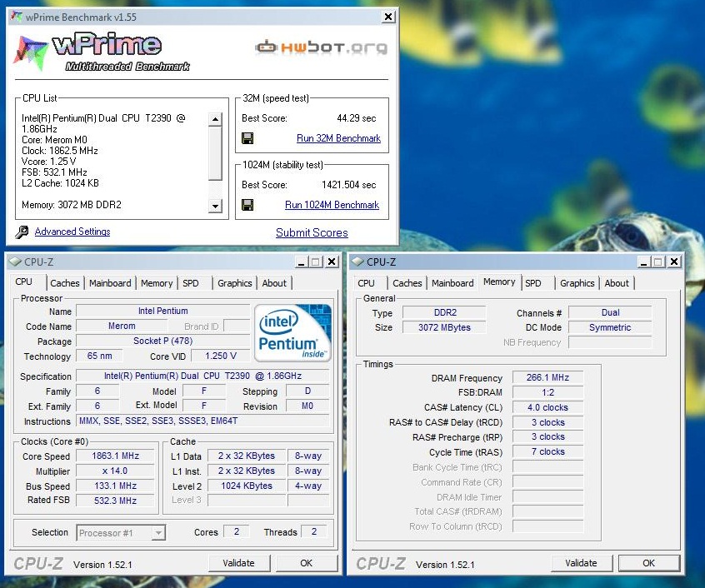705x588 pixels.
Task: Run the 1024M Benchmark
Action: (x=332, y=205)
